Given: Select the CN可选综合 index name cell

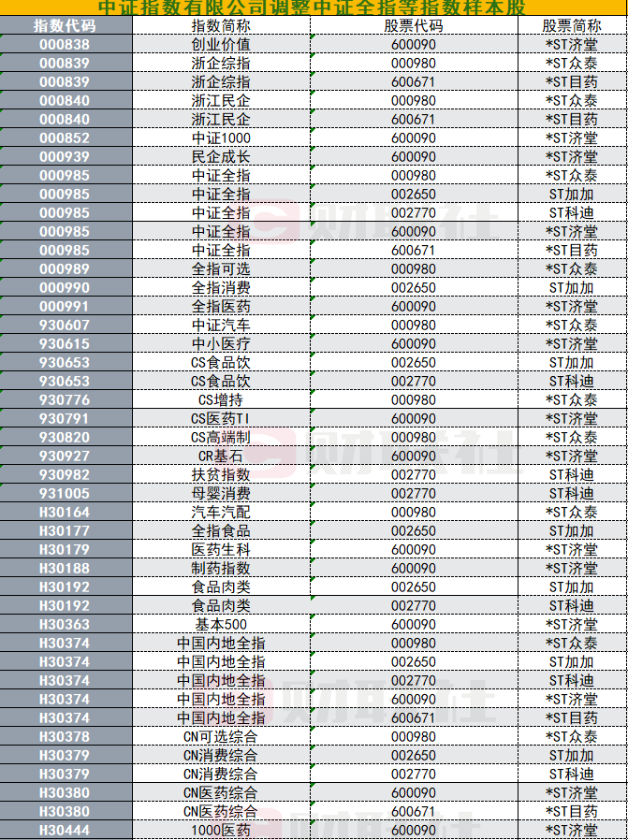Looking at the screenshot, I should tap(221, 736).
